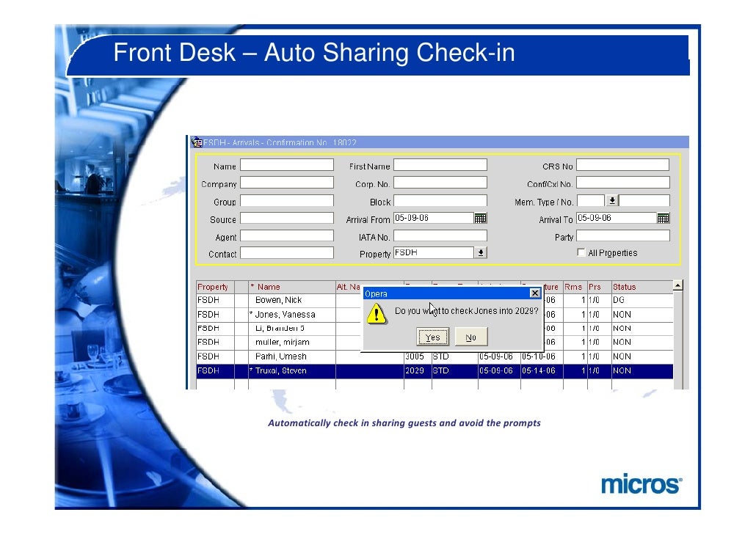
Task: Click the Company input field
Action: 287,183
